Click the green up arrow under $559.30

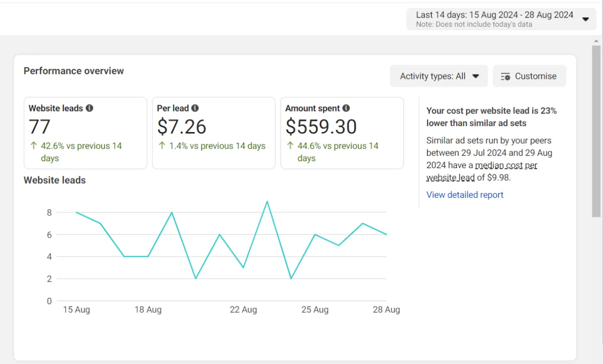click(x=290, y=146)
